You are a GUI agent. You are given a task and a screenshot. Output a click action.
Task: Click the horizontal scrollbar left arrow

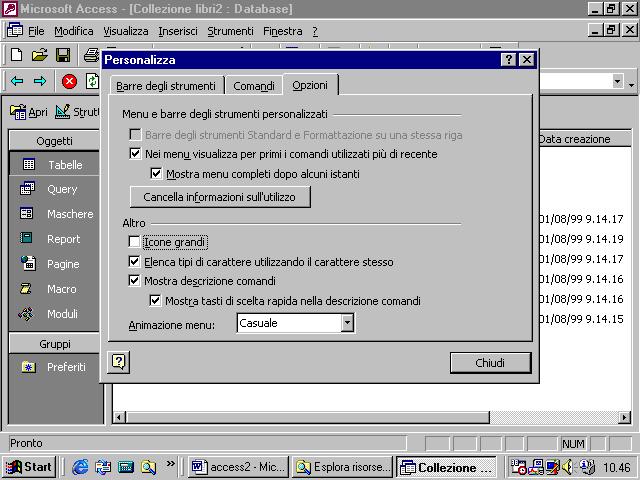pyautogui.click(x=119, y=417)
